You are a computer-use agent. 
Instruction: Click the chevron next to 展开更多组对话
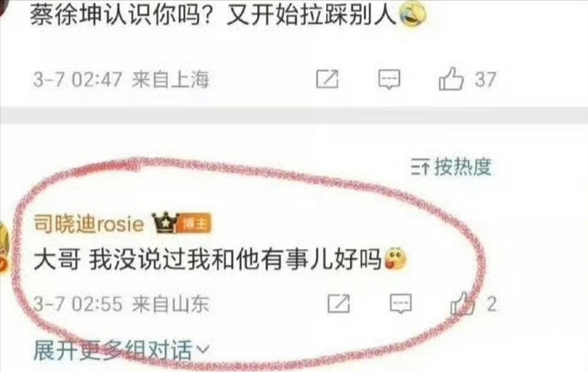(203, 350)
